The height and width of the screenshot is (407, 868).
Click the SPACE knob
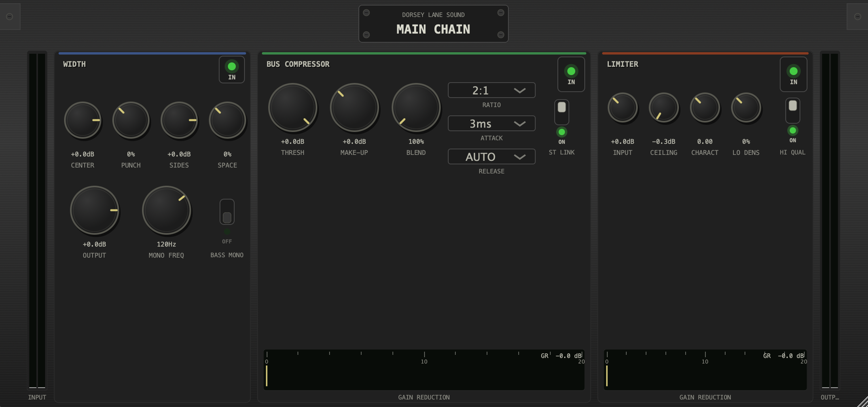tap(227, 120)
